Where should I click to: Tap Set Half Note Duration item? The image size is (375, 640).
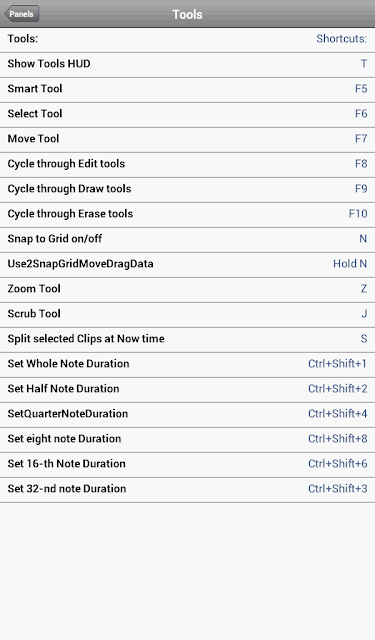[x=187, y=390]
